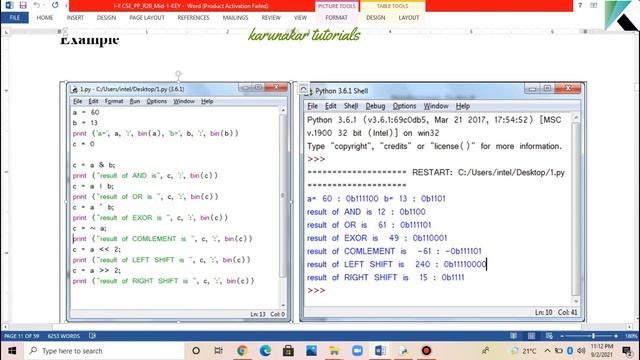Open the FILE tab
Image resolution: width=640 pixels, height=360 pixels.
tap(15, 18)
